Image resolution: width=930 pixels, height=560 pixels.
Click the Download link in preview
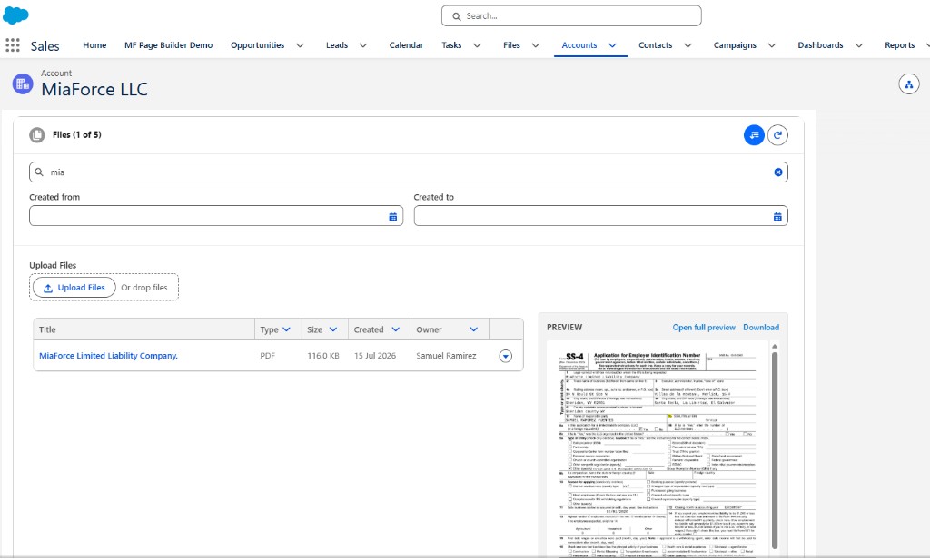tap(761, 327)
